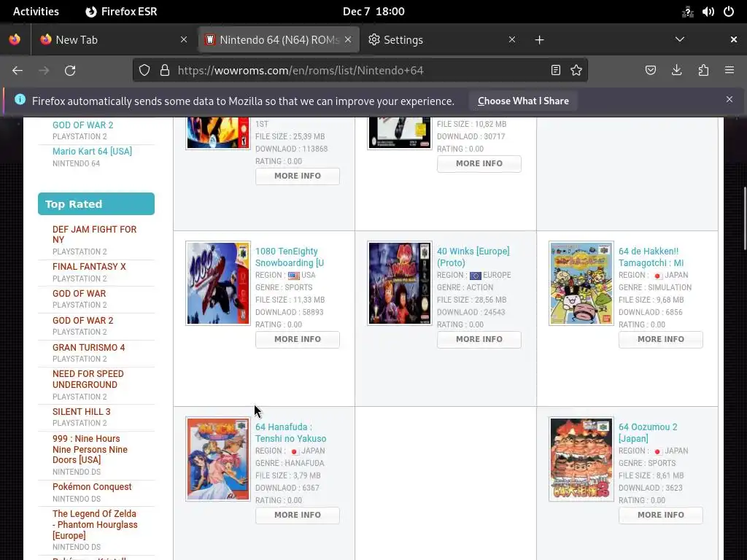Open 64 Oozumou 2 [Japan] link
This screenshot has height=560, width=747.
[x=648, y=433]
